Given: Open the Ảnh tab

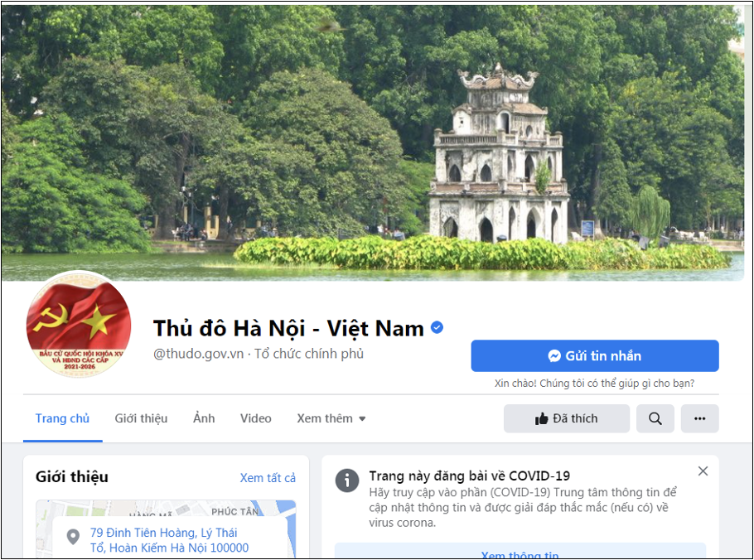Looking at the screenshot, I should (x=204, y=418).
